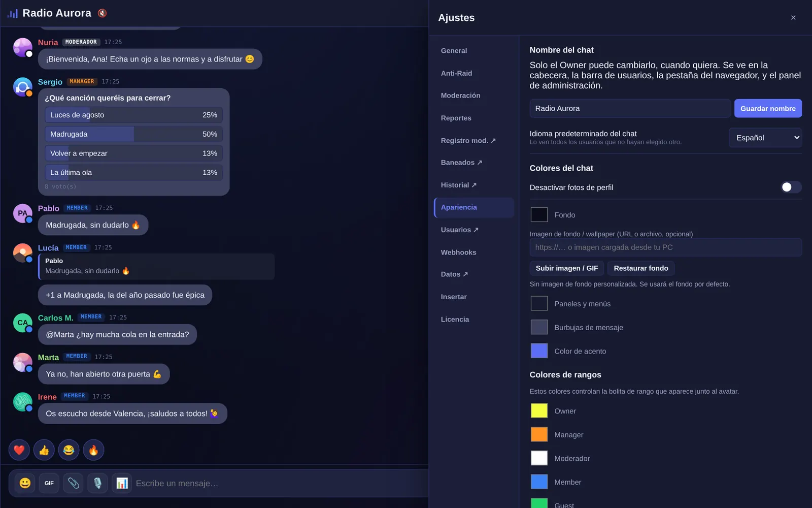The height and width of the screenshot is (508, 812).
Task: Vote for Volver a empezar option
Action: click(134, 153)
